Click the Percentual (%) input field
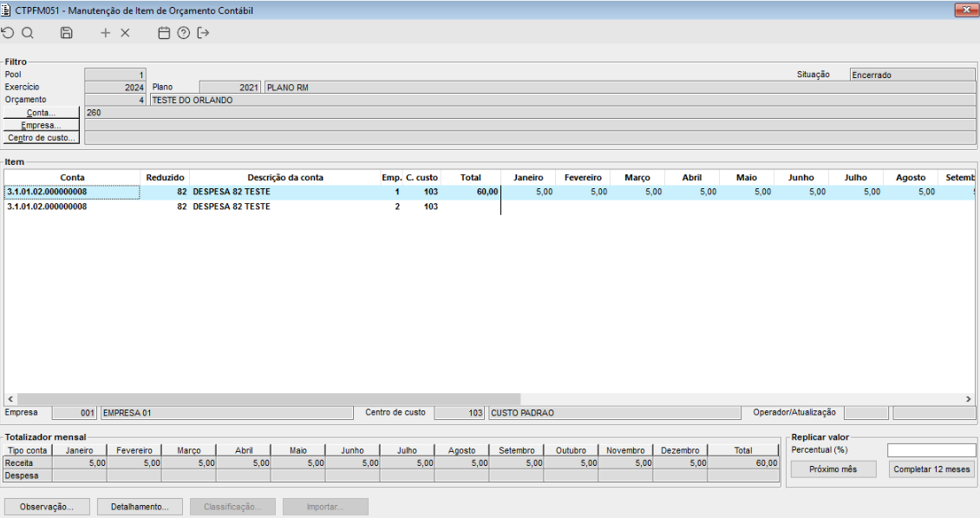 (x=931, y=449)
